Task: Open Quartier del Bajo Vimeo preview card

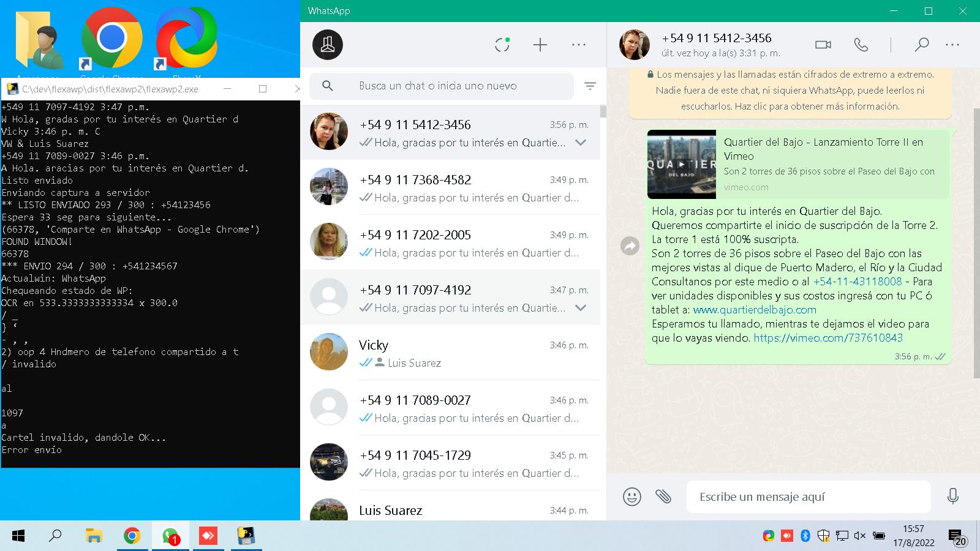Action: [x=798, y=164]
